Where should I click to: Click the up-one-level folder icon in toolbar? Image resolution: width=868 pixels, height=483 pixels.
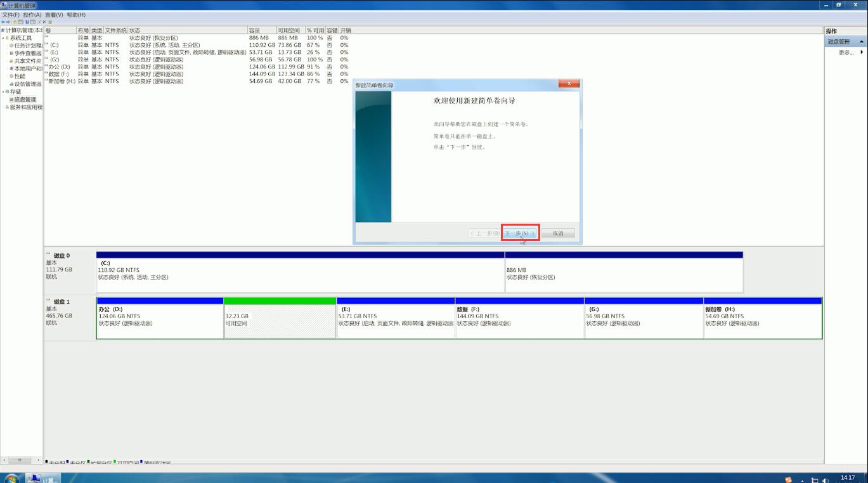[x=15, y=22]
